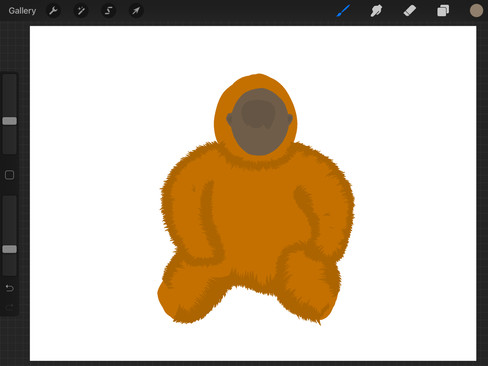
Task: Select the Smudge tool
Action: (376, 11)
